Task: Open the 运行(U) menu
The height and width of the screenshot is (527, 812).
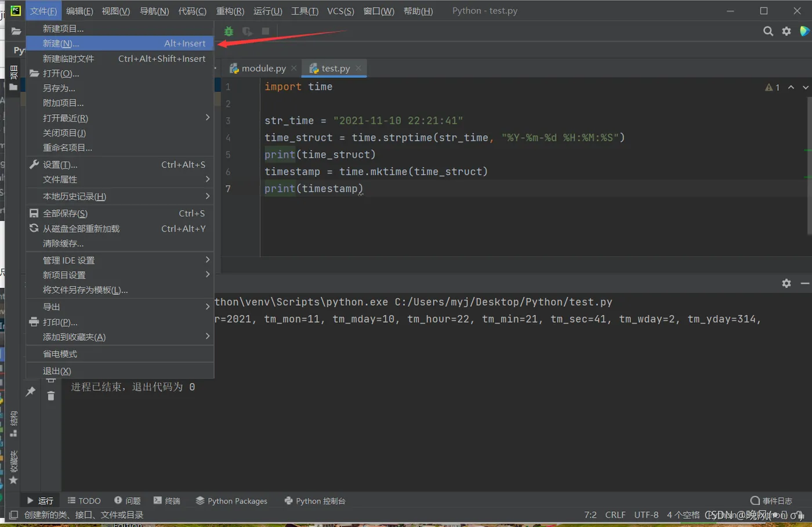Action: point(268,11)
